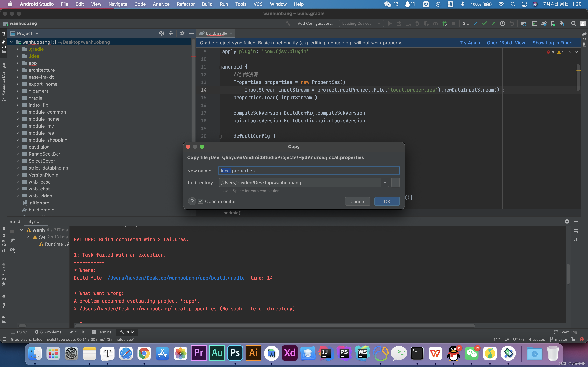Viewport: 588px width, 367px height.
Task: Click the Search Everywhere magnifier in toolbar
Action: [x=573, y=24]
